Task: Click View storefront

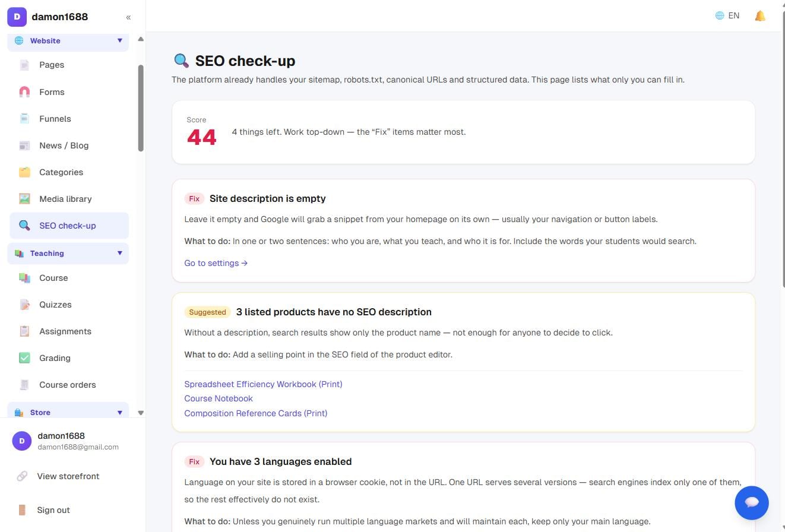Action: tap(68, 476)
